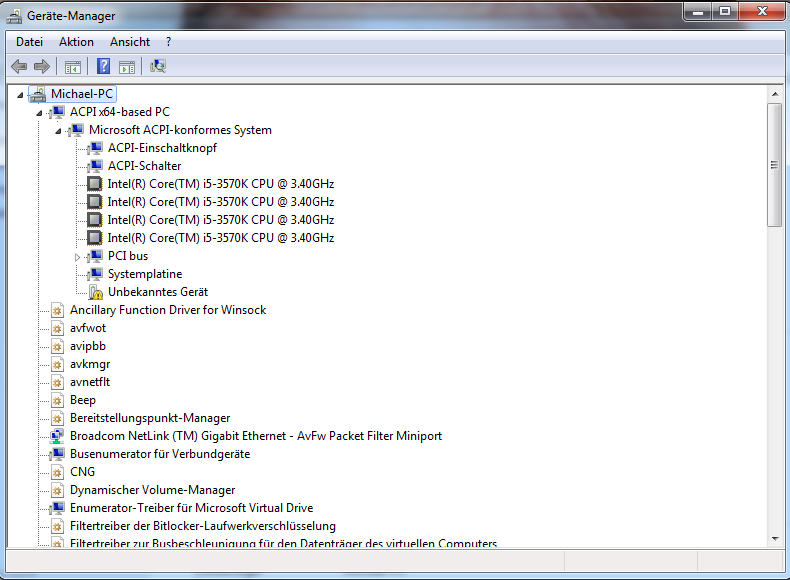Screen dimensions: 790x580
Task: Click the Forward arrow toolbar icon
Action: tap(42, 66)
